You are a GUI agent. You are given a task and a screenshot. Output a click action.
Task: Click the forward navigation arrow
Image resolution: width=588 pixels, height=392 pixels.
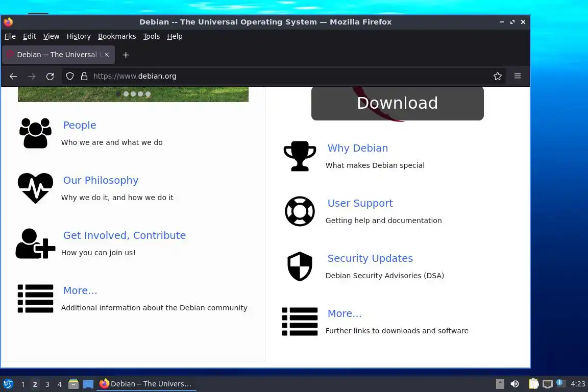pyautogui.click(x=32, y=76)
